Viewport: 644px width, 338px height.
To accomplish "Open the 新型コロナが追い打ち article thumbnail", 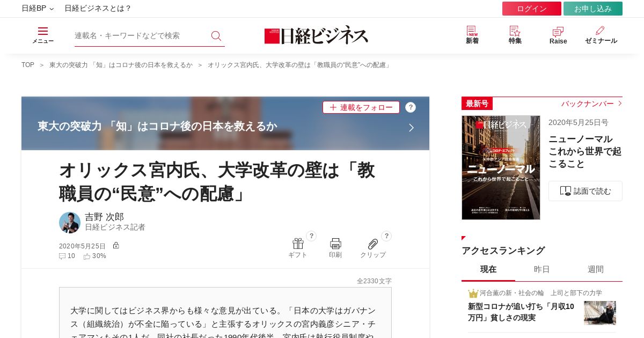I will (600, 313).
